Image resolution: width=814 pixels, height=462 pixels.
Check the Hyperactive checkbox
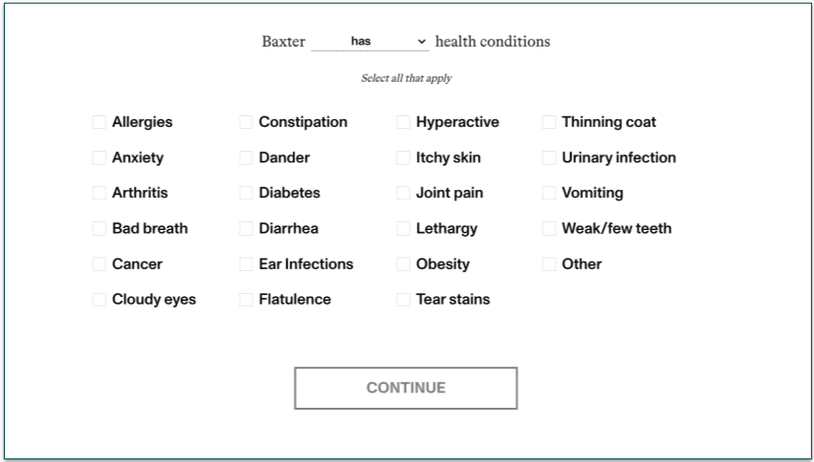403,122
